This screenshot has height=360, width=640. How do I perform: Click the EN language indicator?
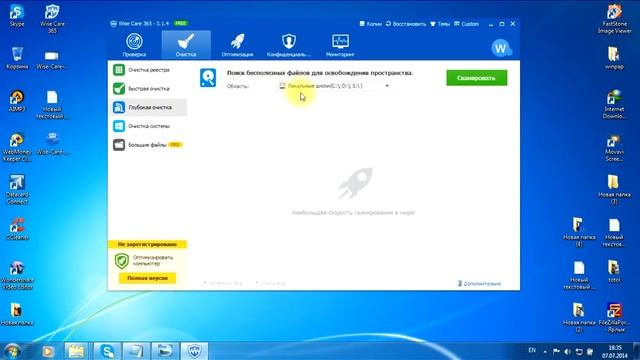(532, 350)
